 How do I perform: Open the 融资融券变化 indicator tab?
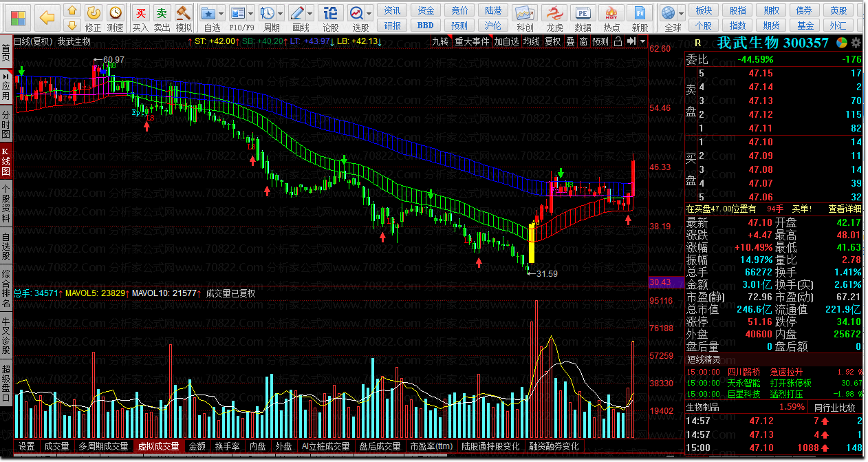coord(554,446)
